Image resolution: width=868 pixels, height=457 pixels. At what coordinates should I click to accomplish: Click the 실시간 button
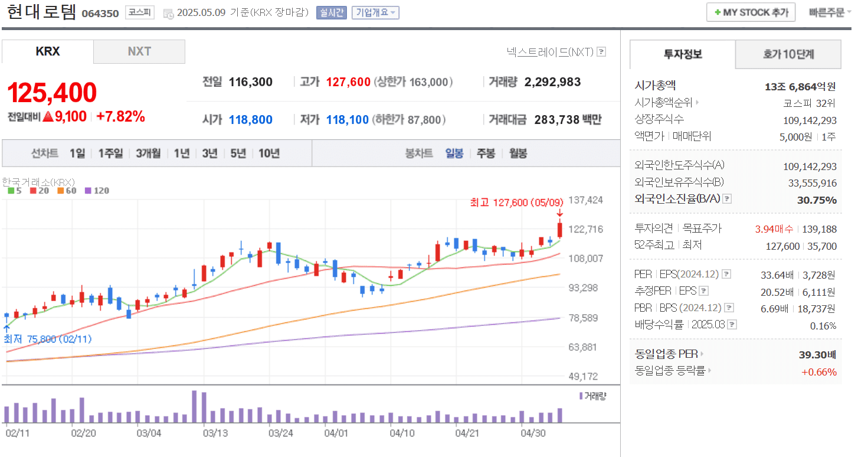[332, 12]
